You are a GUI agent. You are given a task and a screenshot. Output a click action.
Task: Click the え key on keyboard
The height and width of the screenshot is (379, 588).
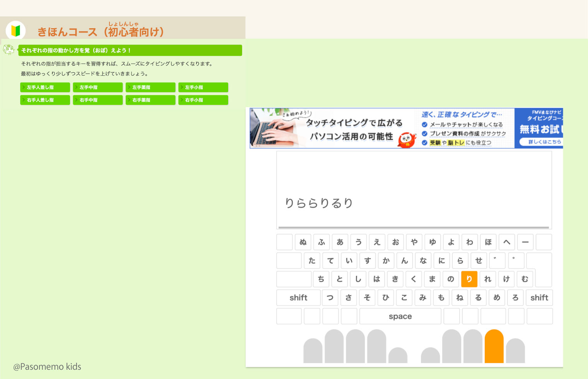[x=377, y=242]
